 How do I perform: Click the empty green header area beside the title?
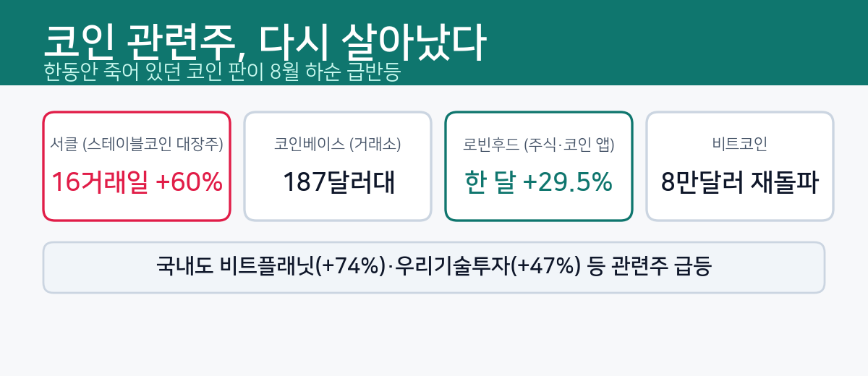(x=673, y=42)
